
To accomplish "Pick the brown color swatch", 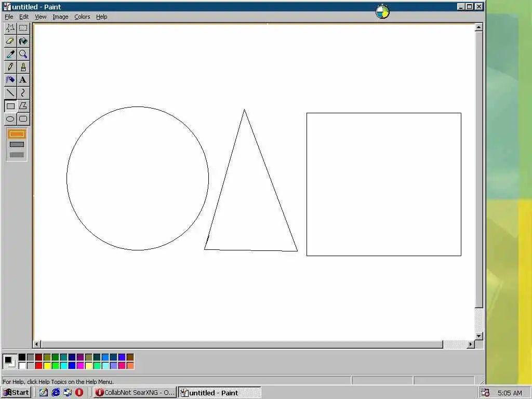I will (130, 357).
